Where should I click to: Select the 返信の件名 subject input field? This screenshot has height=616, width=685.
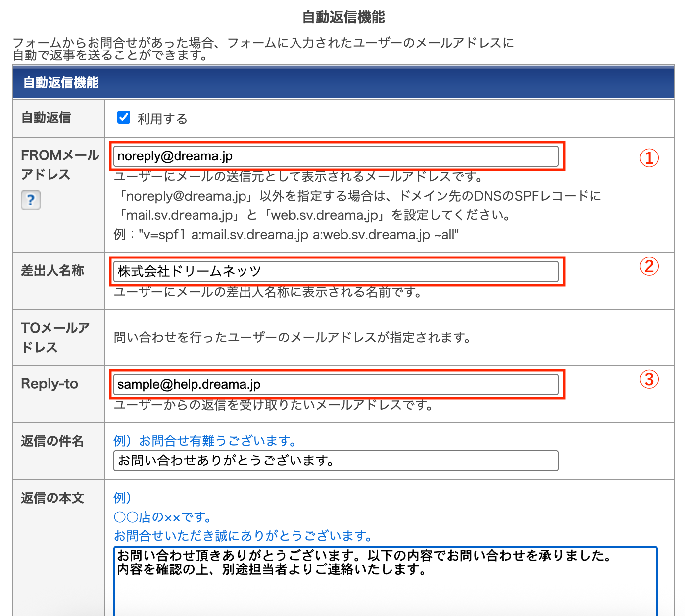point(336,461)
